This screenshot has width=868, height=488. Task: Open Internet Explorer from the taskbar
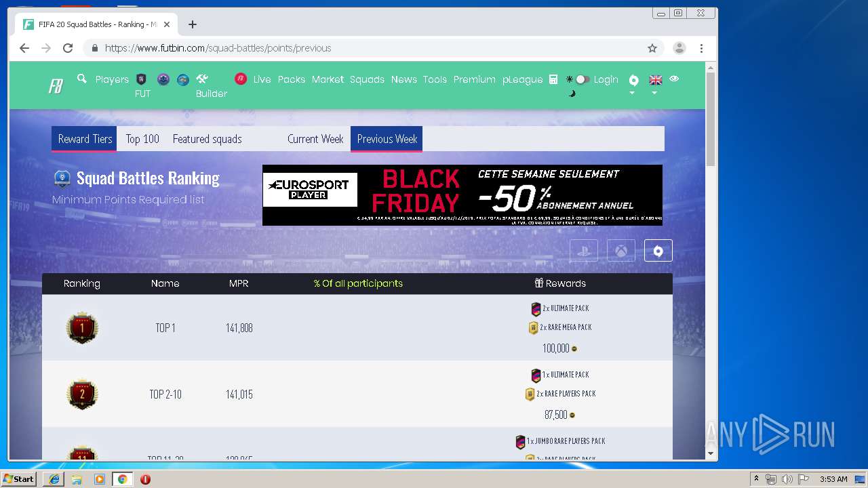[54, 479]
